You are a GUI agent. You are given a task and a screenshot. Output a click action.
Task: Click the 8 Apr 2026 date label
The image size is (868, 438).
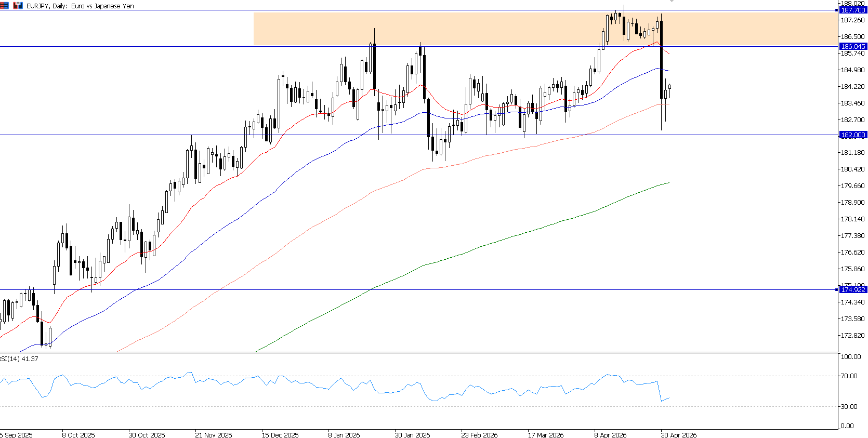point(610,435)
